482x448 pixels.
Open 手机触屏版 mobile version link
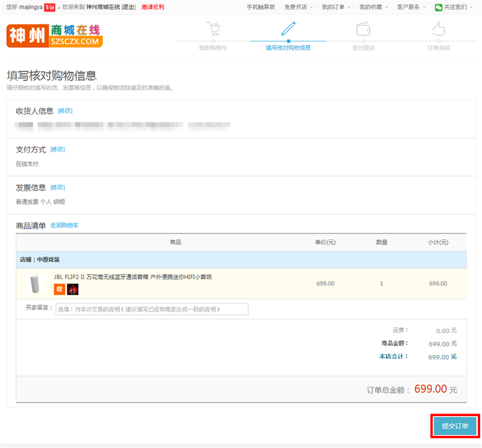[261, 7]
